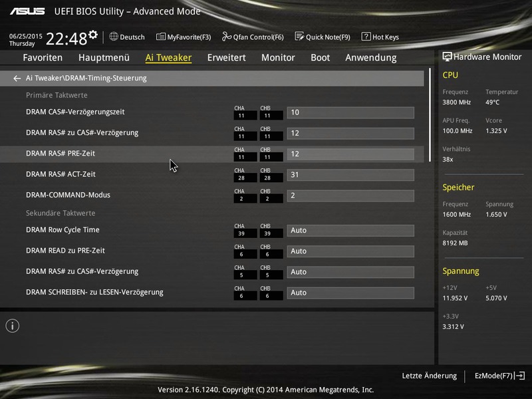Click the settings gear next to the clock

[x=93, y=35]
